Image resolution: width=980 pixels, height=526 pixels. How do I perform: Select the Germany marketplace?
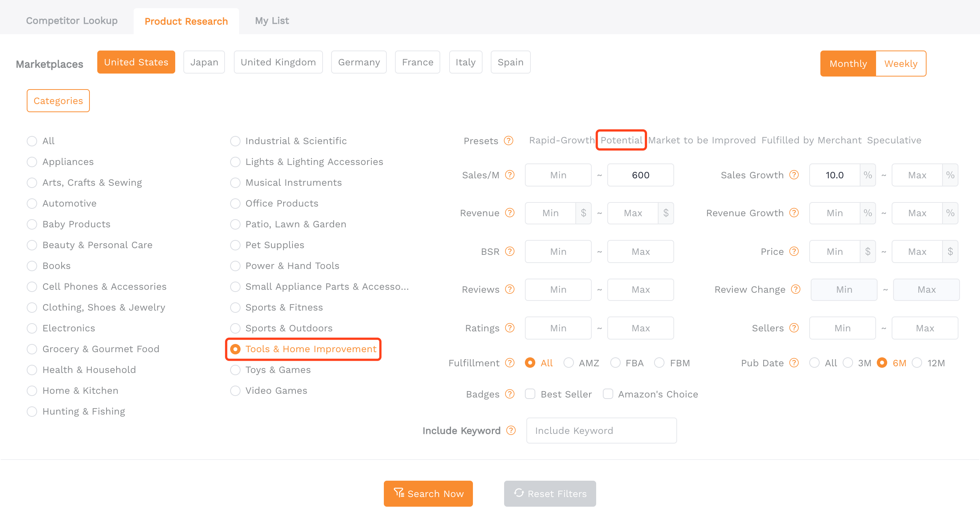359,62
